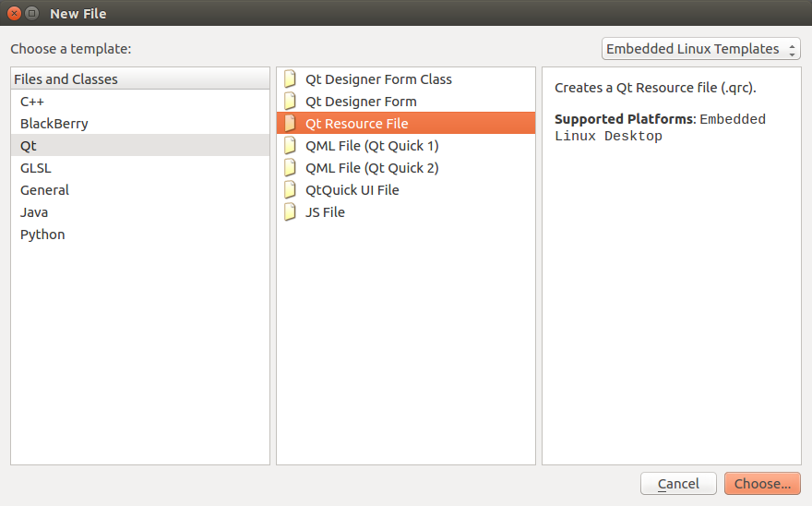Select the GLSL category
This screenshot has width=812, height=506.
tap(140, 168)
